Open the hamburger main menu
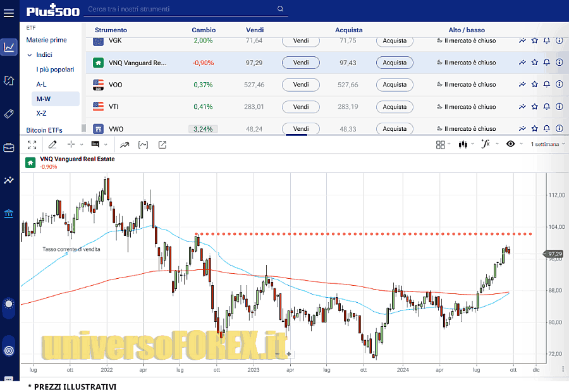This screenshot has width=569, height=392. (x=9, y=13)
